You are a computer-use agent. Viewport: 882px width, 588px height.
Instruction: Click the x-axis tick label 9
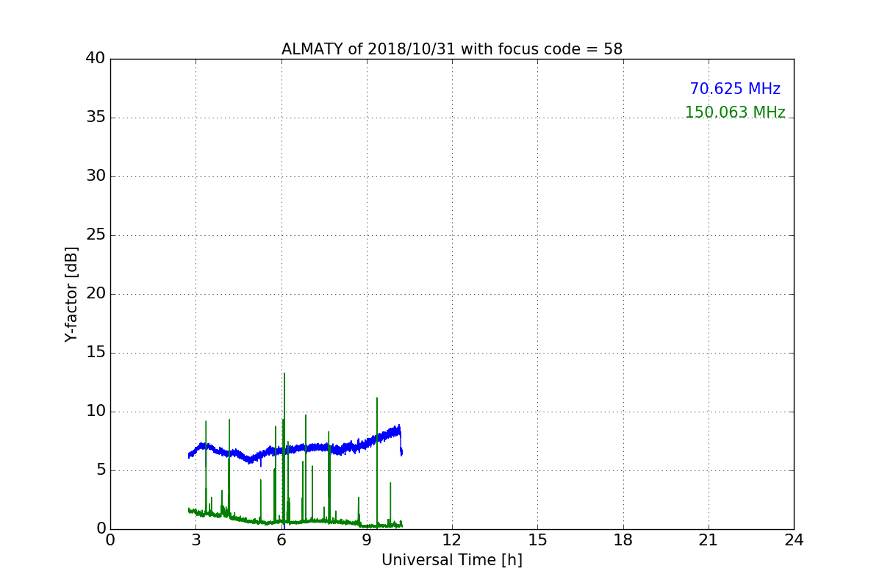[x=367, y=539]
